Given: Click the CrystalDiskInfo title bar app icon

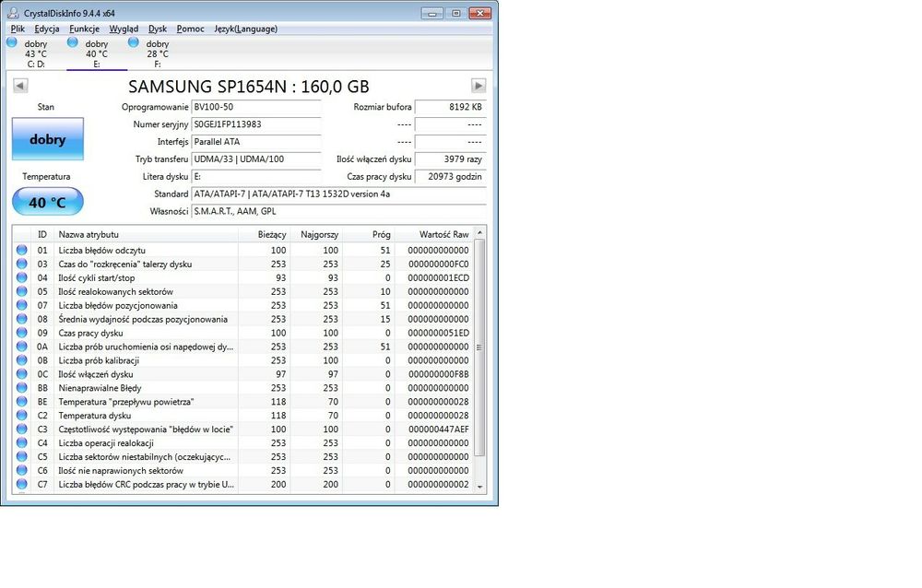Looking at the screenshot, I should coord(13,13).
